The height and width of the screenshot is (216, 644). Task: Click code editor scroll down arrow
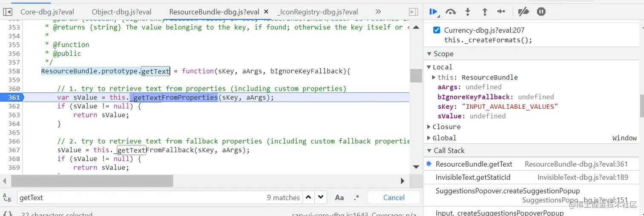[x=416, y=167]
